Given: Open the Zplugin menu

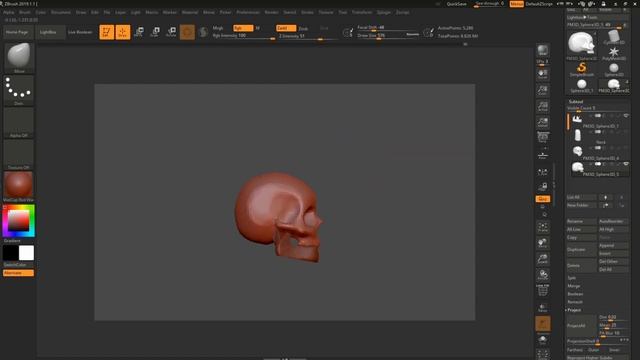Looking at the screenshot, I should (x=384, y=12).
